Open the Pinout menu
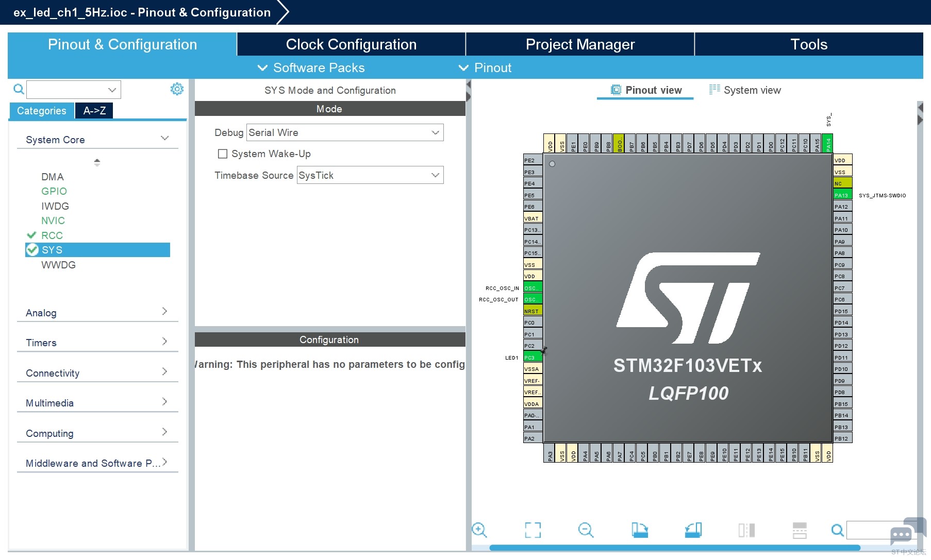Viewport: 931px width, 560px height. click(x=485, y=67)
